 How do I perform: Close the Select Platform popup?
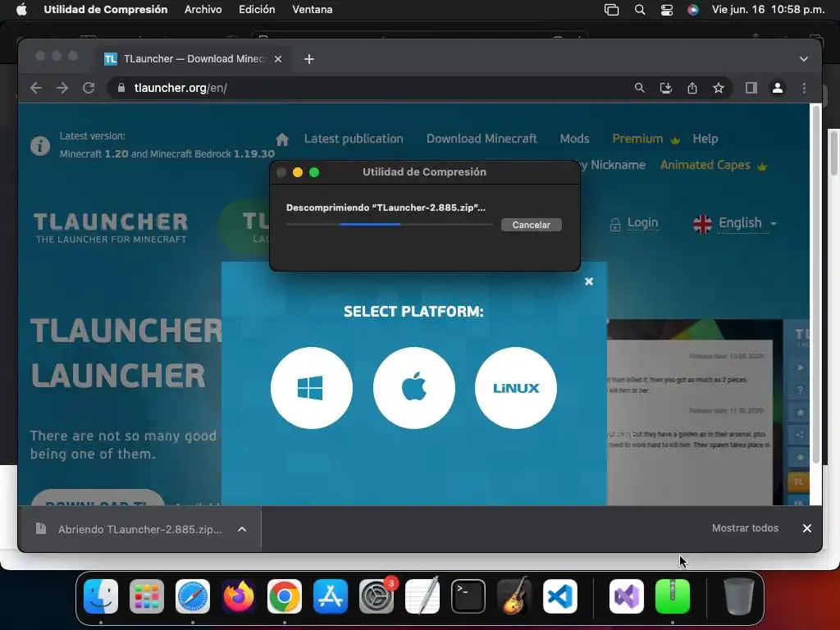point(589,281)
